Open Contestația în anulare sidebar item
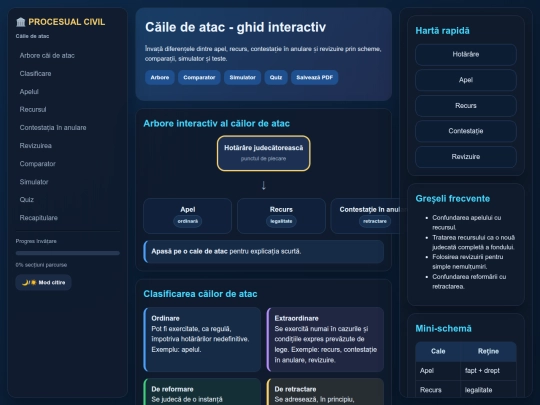This screenshot has height=405, width=540. coord(53,128)
